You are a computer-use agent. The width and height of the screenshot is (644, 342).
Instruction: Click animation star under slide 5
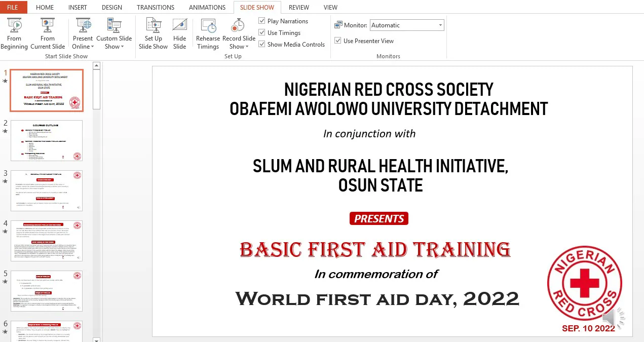(x=5, y=282)
